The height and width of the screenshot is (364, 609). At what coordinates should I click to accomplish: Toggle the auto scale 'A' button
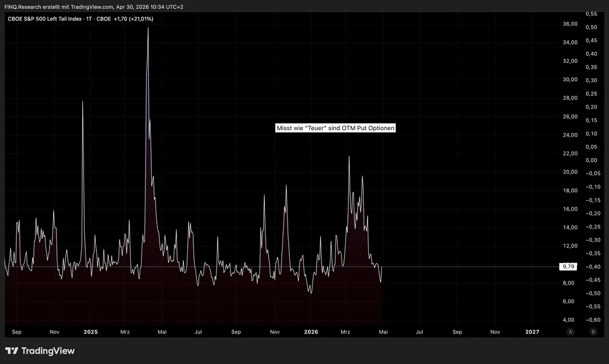(571, 332)
